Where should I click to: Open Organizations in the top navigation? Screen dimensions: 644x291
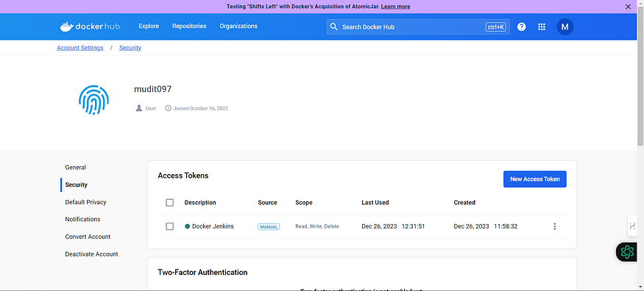coord(238,26)
